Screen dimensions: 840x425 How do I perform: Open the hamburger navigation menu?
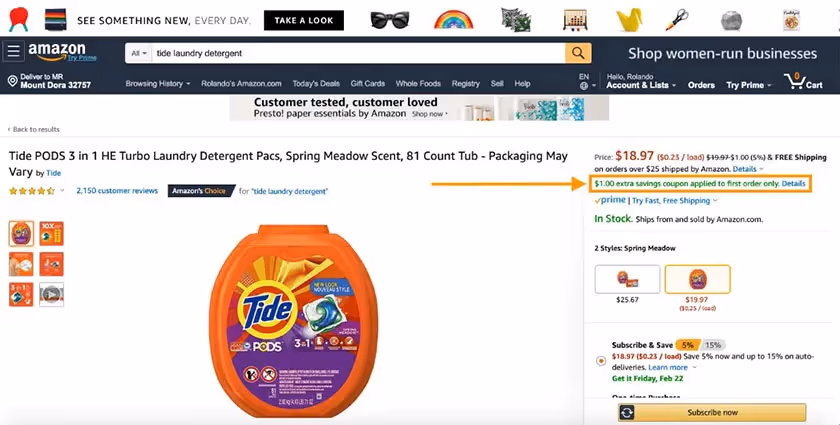pyautogui.click(x=13, y=51)
